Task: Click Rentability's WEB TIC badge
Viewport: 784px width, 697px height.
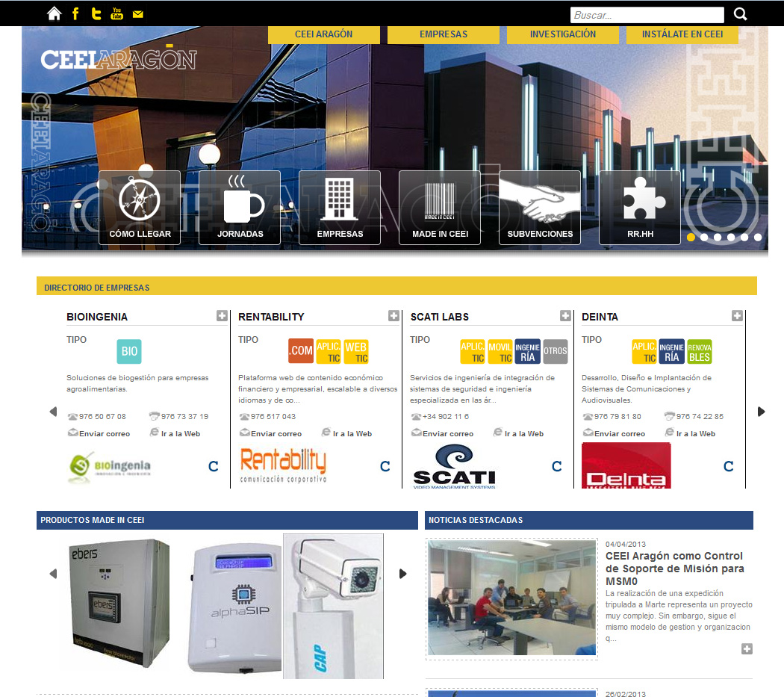Action: 355,351
